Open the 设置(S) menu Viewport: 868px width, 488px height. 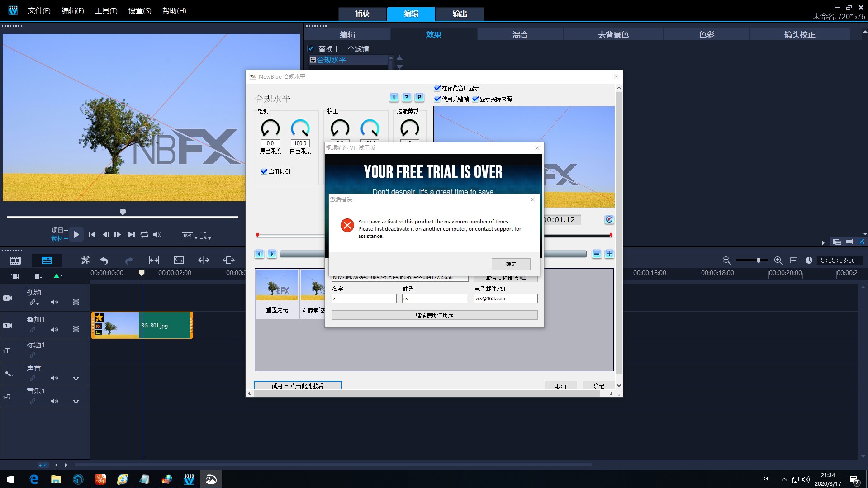click(140, 10)
